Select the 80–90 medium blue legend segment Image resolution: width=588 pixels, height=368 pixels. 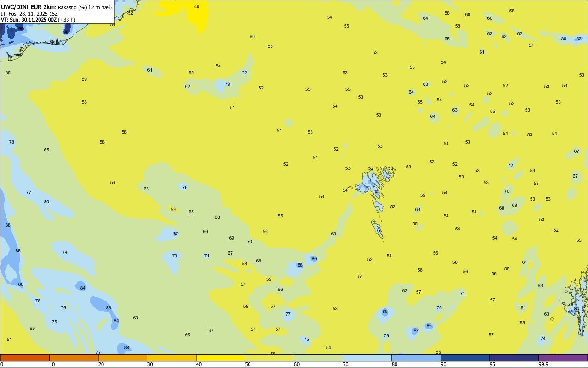pyautogui.click(x=416, y=357)
